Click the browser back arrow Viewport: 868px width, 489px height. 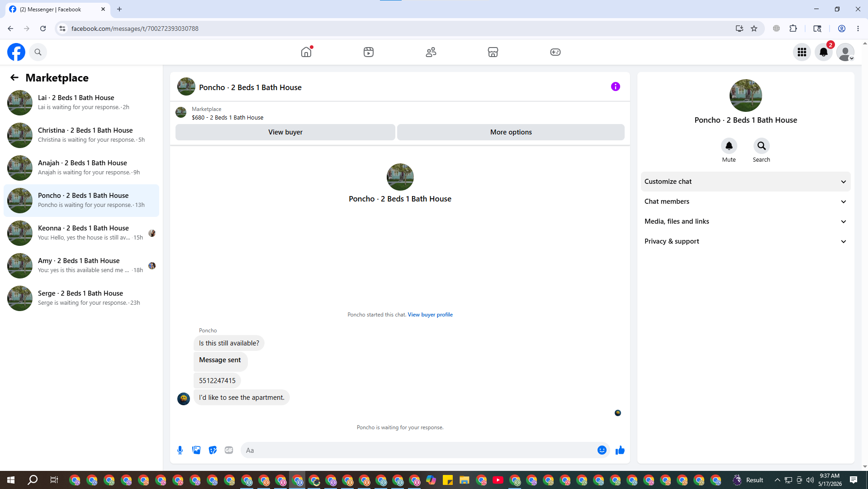[x=10, y=29]
